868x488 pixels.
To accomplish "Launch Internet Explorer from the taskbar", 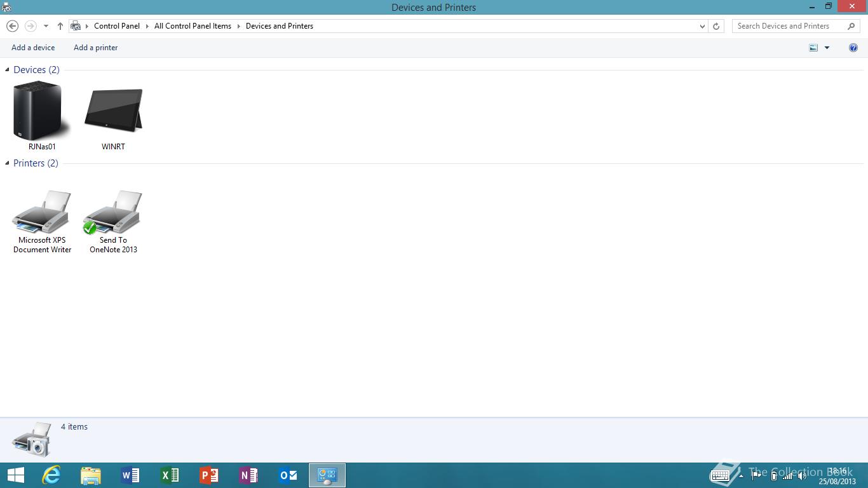I will [x=51, y=475].
